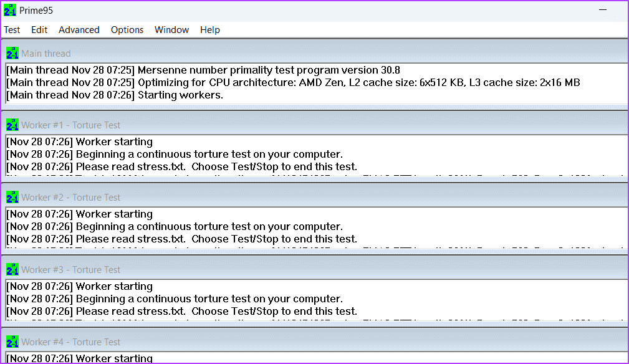Activate the Main thread window title bar

312,54
